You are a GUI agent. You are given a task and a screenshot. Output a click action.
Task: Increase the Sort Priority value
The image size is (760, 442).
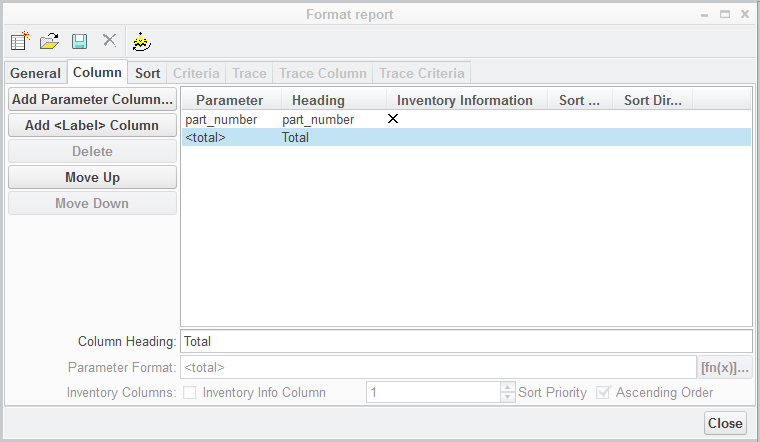(x=507, y=387)
